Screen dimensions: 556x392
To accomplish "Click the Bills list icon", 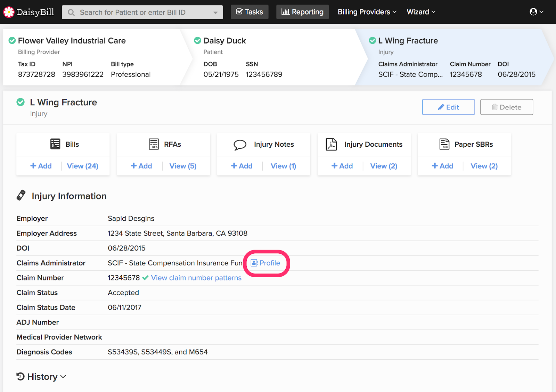I will pos(55,144).
